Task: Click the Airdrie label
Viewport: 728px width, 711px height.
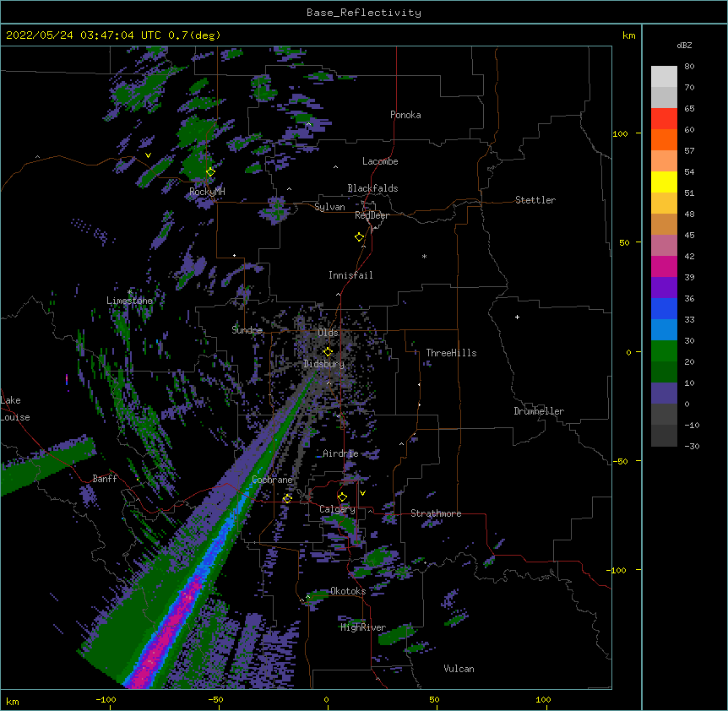Action: click(x=340, y=453)
